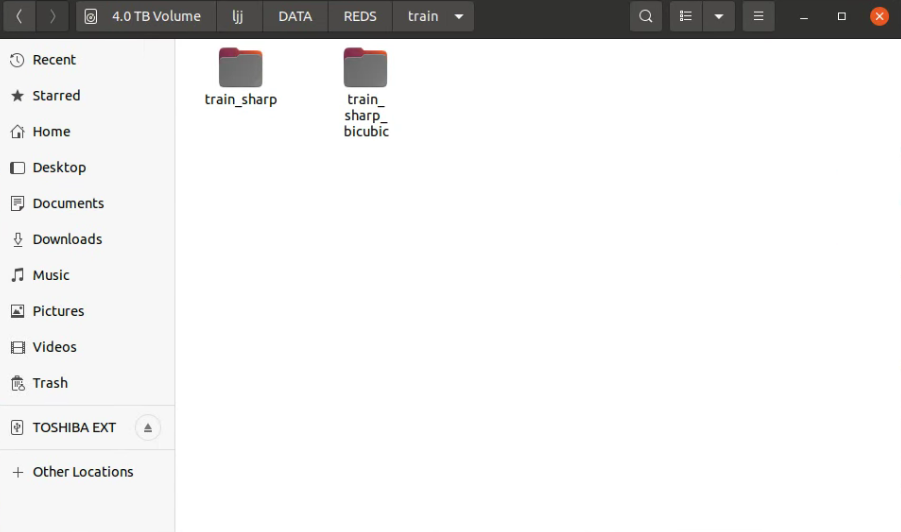
Task: Open Desktop in the sidebar
Action: pyautogui.click(x=87, y=167)
